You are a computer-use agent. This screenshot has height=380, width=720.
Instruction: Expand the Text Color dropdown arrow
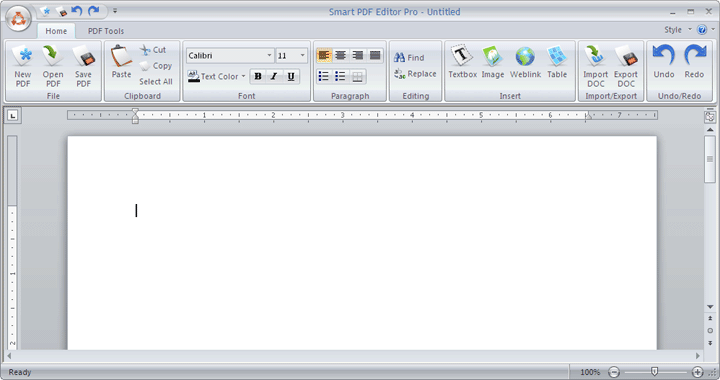[243, 76]
